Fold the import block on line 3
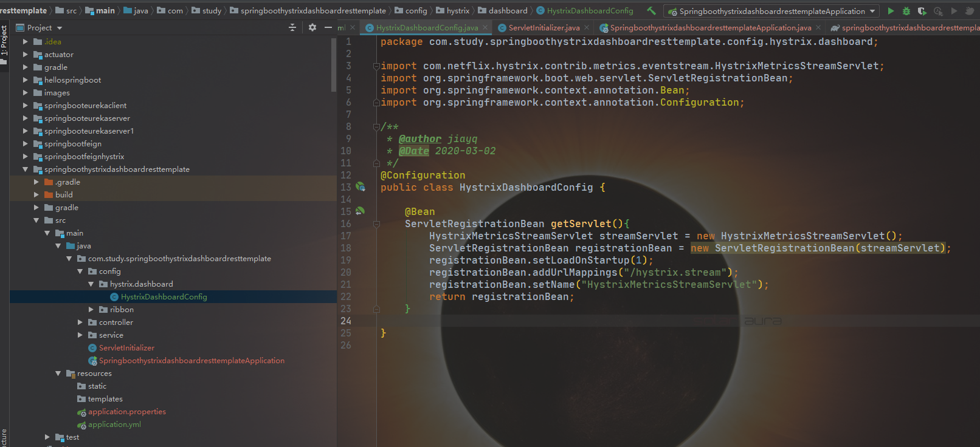The height and width of the screenshot is (447, 980). click(x=376, y=66)
